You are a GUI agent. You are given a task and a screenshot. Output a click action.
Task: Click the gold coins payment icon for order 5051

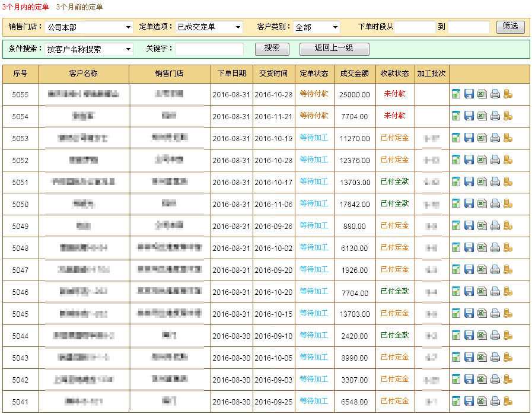(508, 181)
